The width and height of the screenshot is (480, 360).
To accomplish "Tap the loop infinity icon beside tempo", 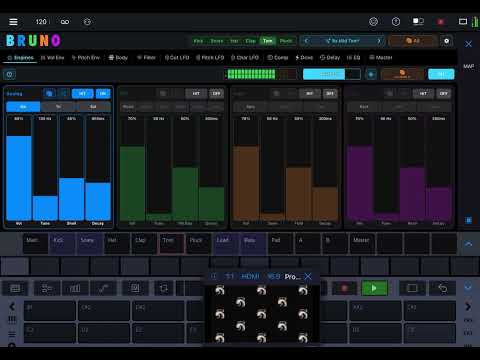I will (65, 22).
